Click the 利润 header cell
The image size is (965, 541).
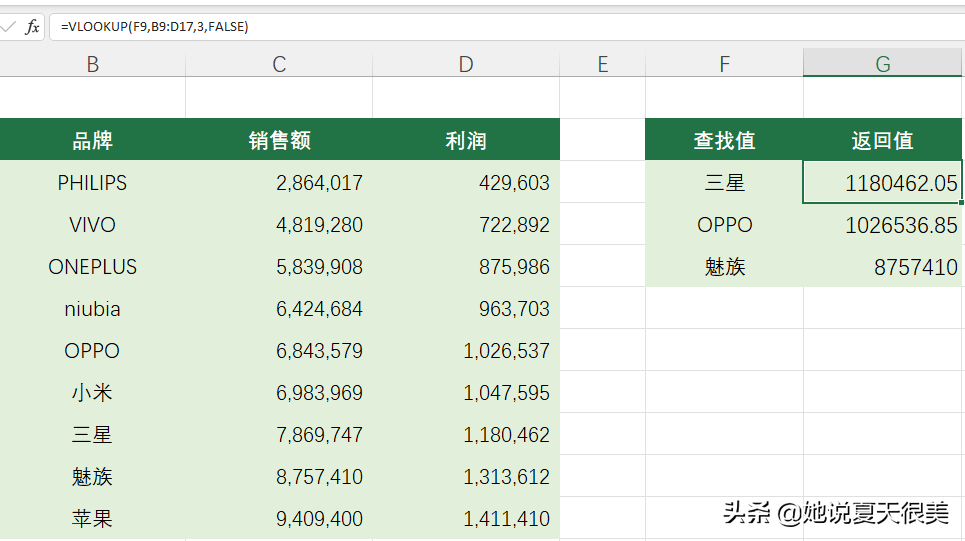466,140
